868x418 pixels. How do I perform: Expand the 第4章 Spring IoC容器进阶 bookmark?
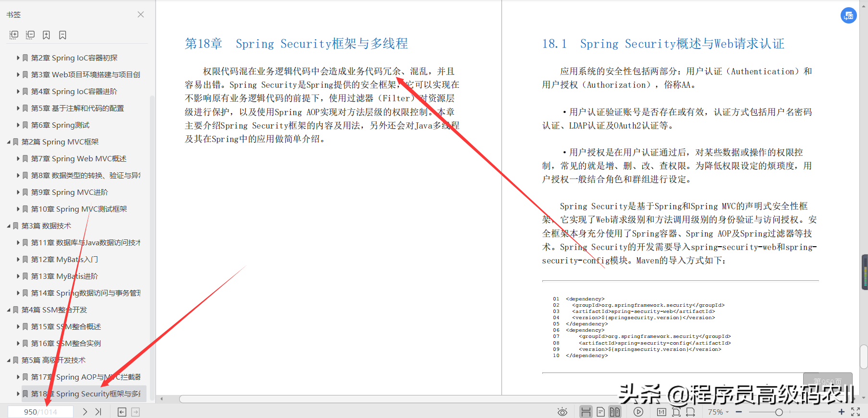point(18,91)
